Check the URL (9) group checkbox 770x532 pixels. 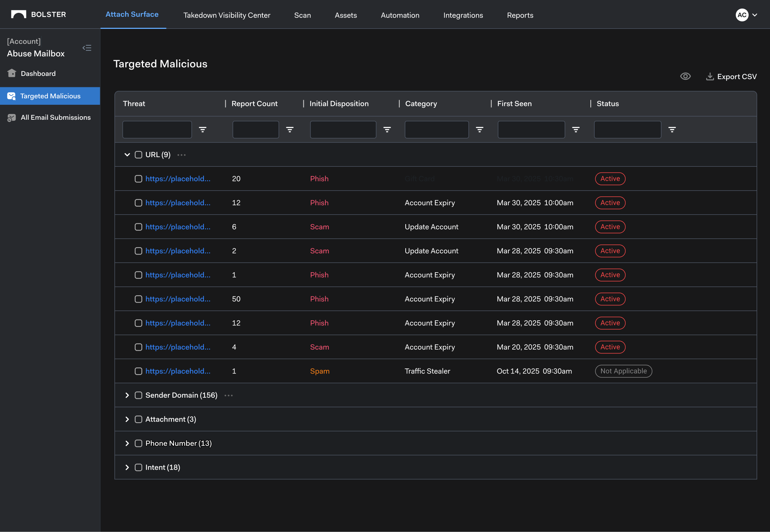coord(138,155)
